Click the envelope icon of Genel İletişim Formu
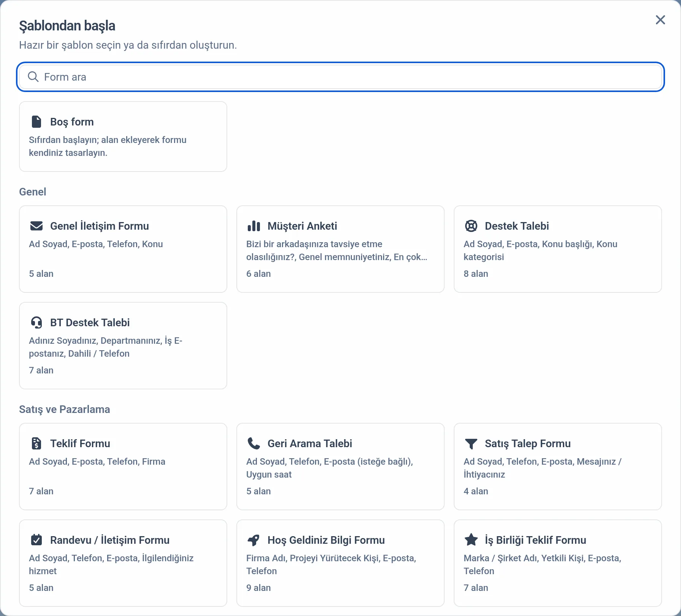The height and width of the screenshot is (616, 681). (36, 226)
